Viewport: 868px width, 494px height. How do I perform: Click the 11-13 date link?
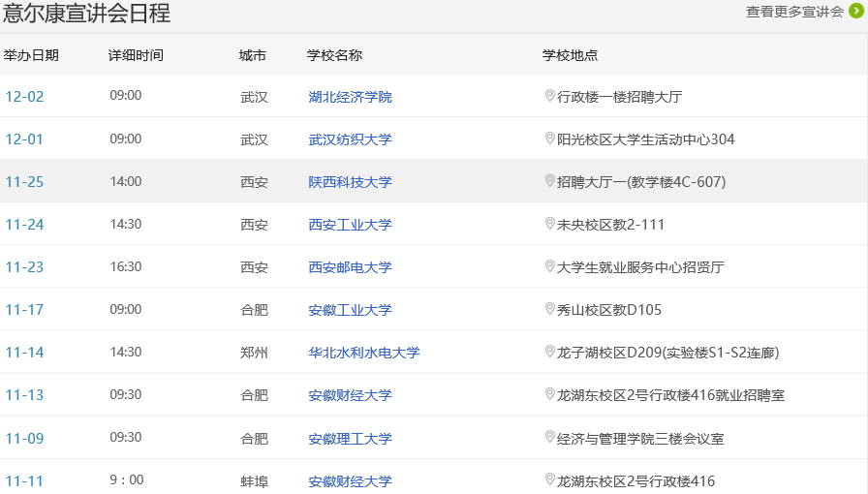click(x=24, y=395)
